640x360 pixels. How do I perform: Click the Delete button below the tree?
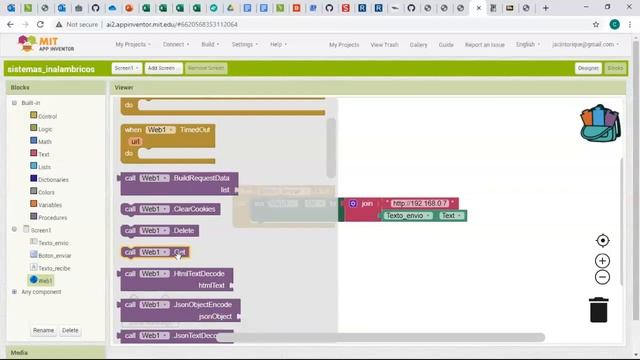70,330
